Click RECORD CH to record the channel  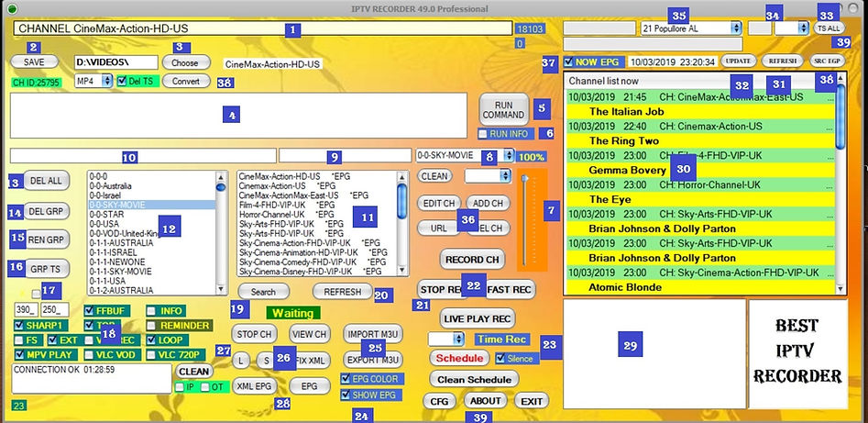472,259
